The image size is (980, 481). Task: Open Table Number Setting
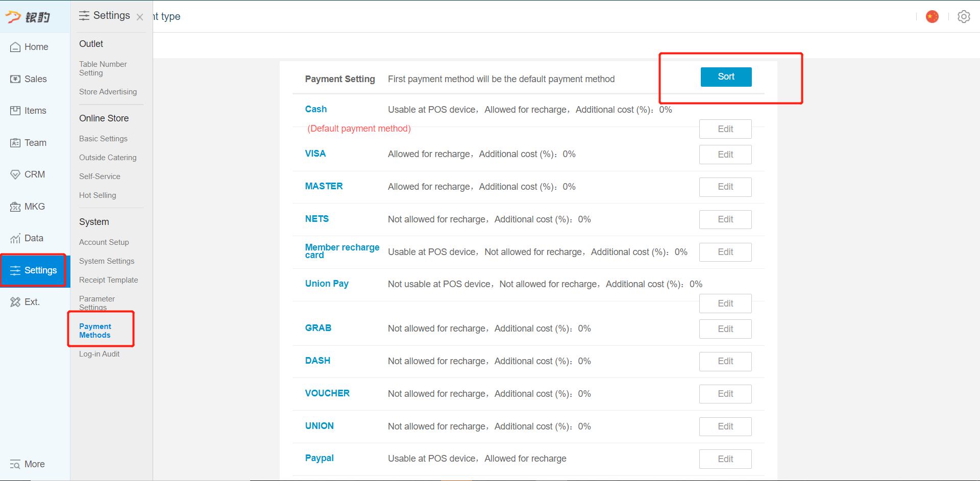click(103, 68)
